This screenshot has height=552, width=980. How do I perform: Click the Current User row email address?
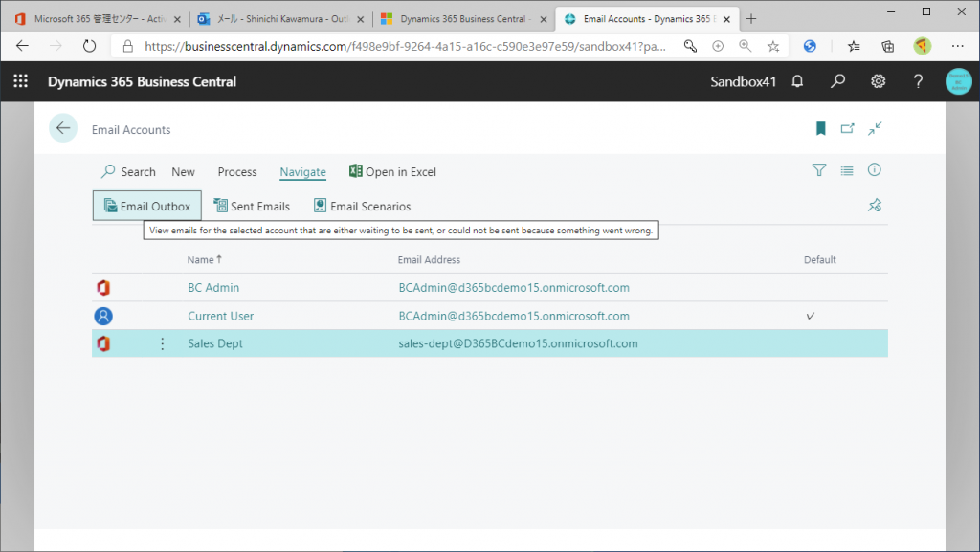(x=514, y=316)
